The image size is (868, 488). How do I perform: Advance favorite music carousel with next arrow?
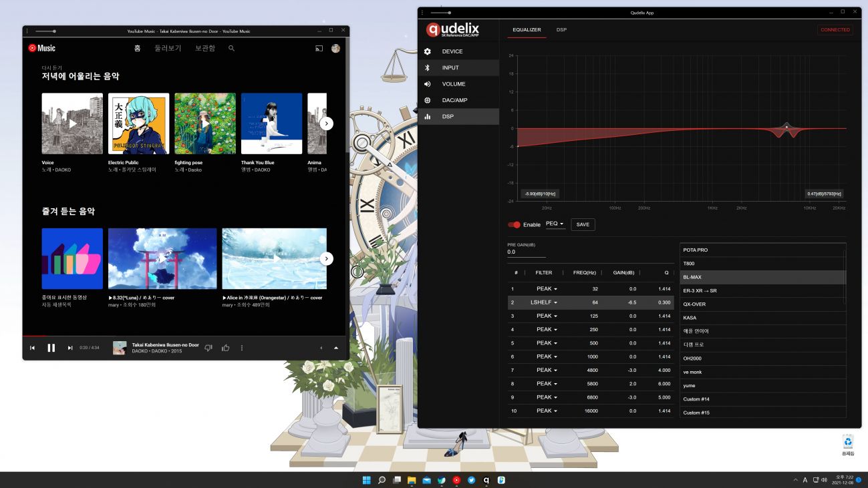(327, 258)
